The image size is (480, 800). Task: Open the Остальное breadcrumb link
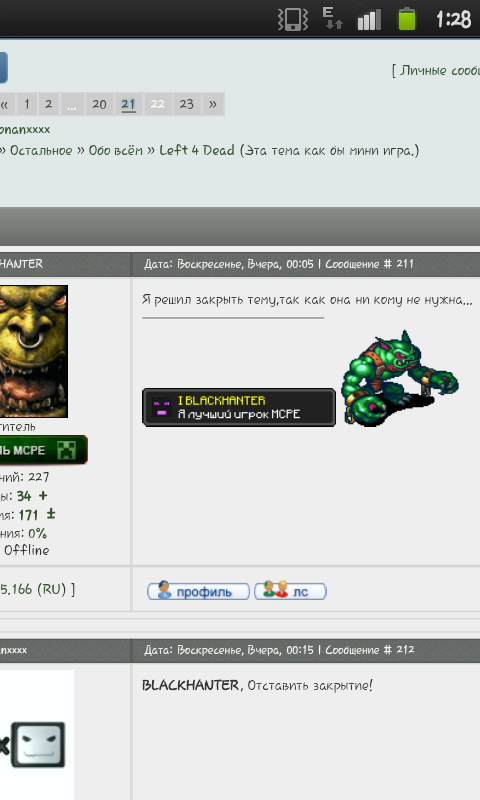point(41,151)
